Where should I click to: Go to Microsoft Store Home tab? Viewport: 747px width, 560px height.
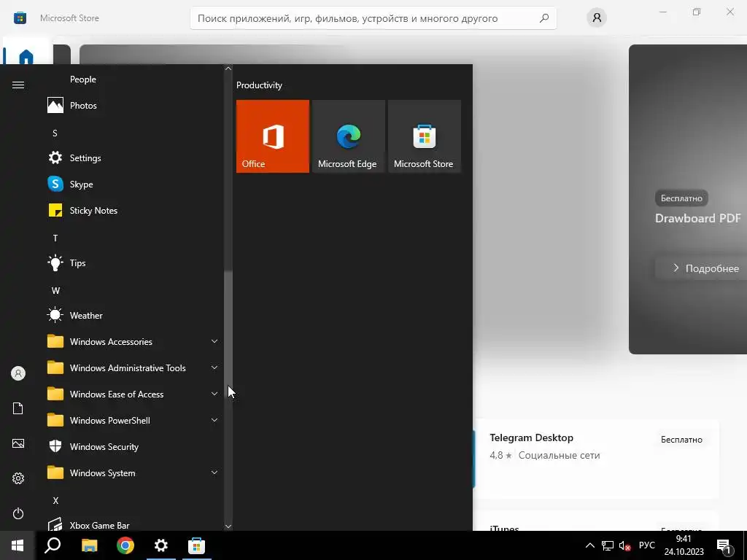pos(26,55)
